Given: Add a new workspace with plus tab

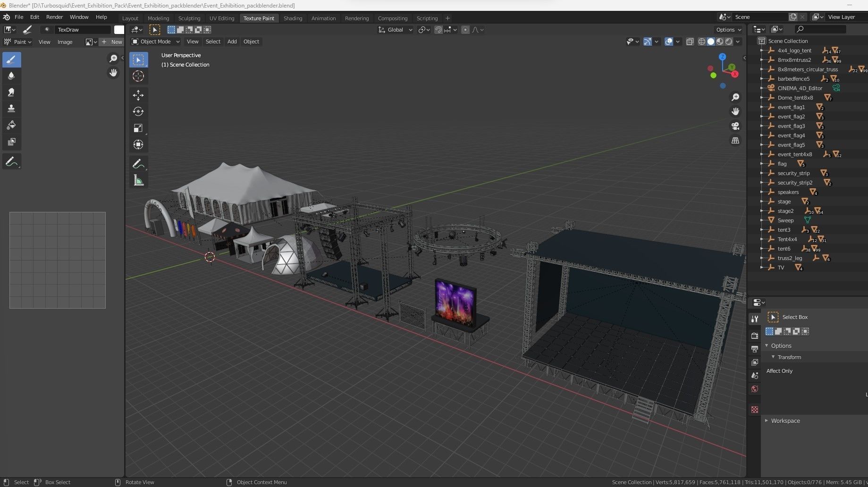Looking at the screenshot, I should (447, 18).
